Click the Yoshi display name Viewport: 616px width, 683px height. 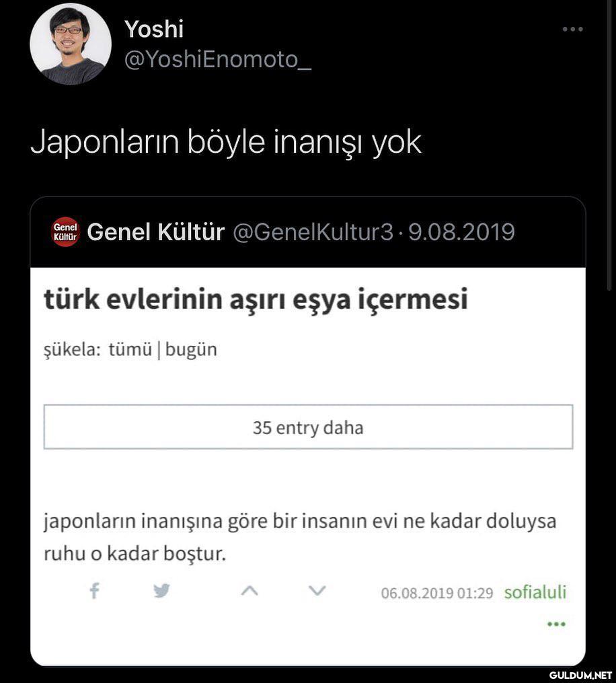pyautogui.click(x=154, y=29)
